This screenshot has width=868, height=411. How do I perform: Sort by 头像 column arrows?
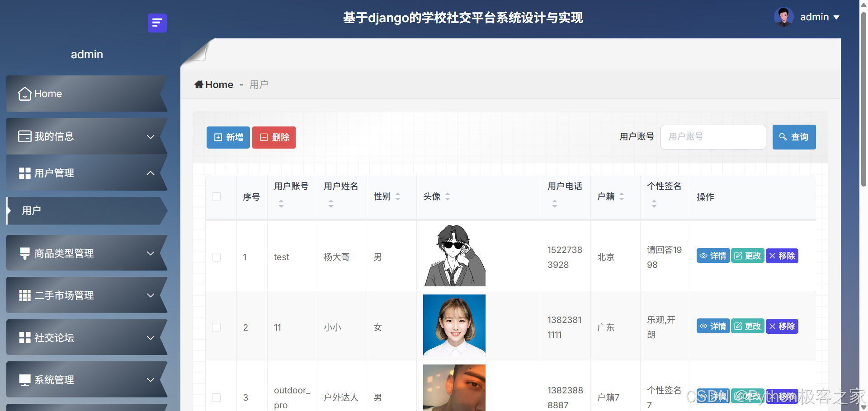point(448,196)
